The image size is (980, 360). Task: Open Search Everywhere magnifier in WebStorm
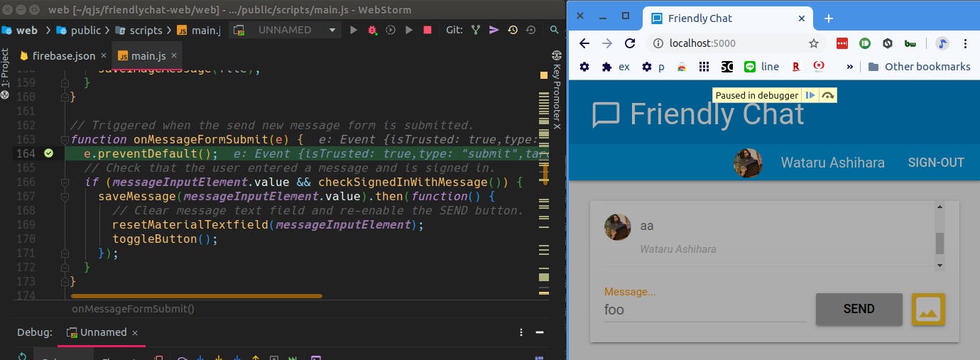tap(555, 30)
